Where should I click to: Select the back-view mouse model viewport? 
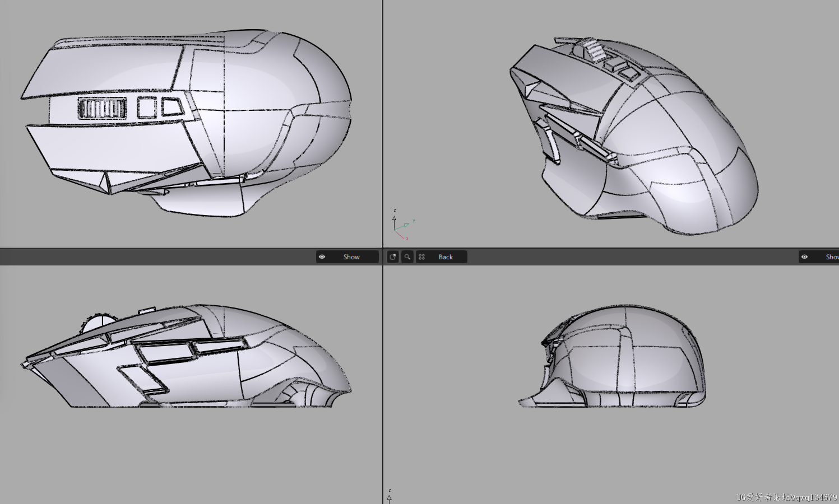(611, 384)
